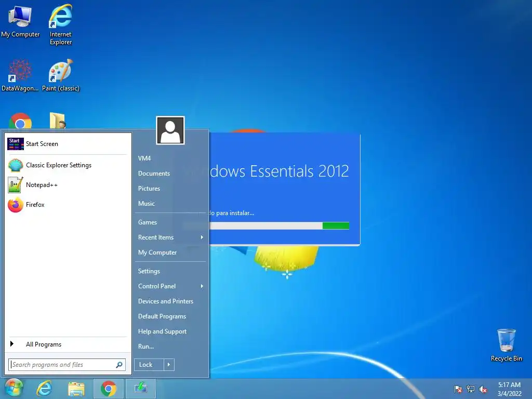Screen dimensions: 532x399
Task: Open Default Programs
Action: pyautogui.click(x=162, y=316)
